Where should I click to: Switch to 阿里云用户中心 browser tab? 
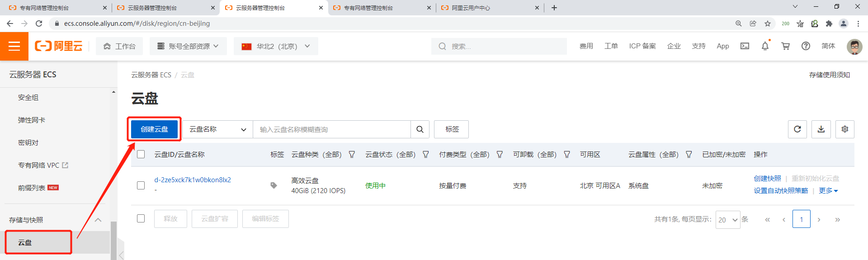pos(490,8)
